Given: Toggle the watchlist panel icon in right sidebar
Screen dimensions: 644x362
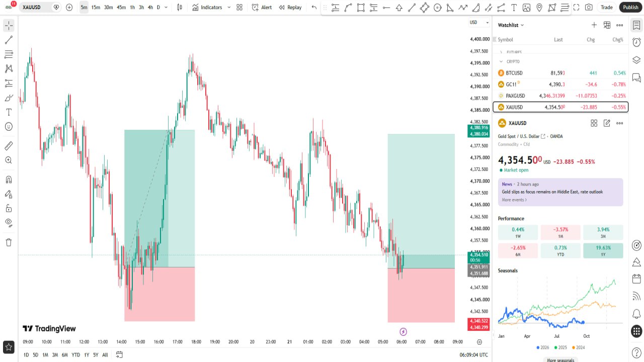Looking at the screenshot, I should click(x=636, y=25).
